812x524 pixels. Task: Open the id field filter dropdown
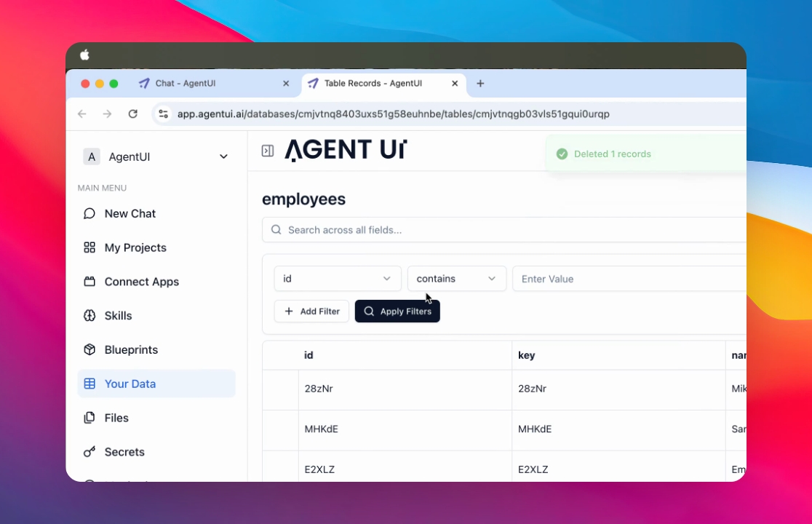click(x=338, y=279)
